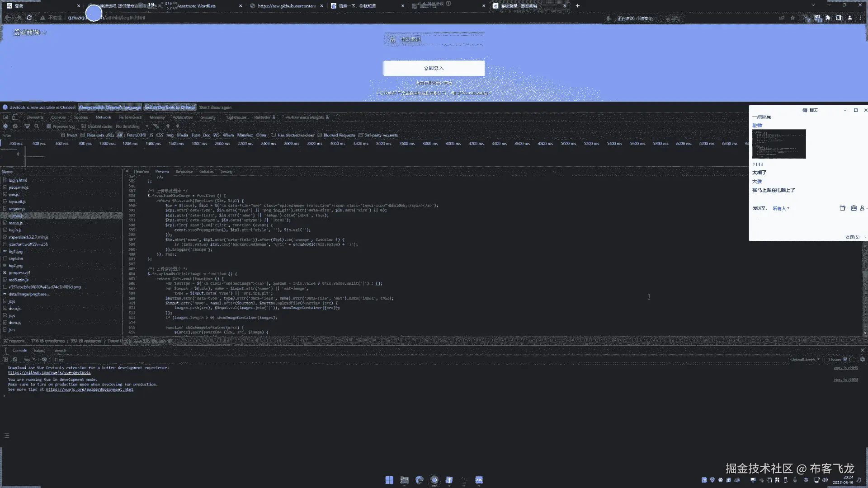
Task: Open the console settings gear icon
Action: 862,360
